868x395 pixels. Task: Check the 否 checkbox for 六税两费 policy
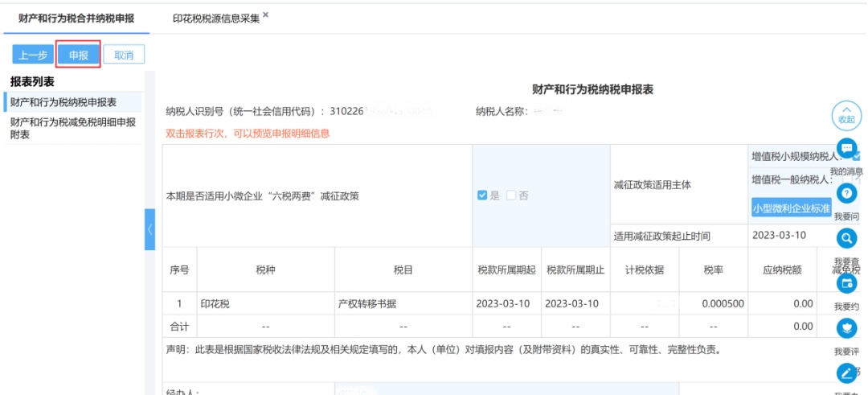tap(511, 195)
